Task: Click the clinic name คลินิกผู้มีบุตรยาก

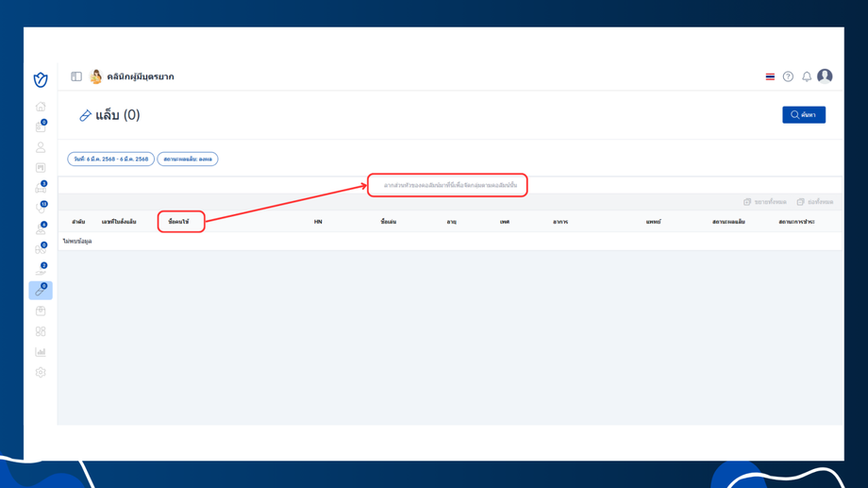Action: [x=141, y=76]
